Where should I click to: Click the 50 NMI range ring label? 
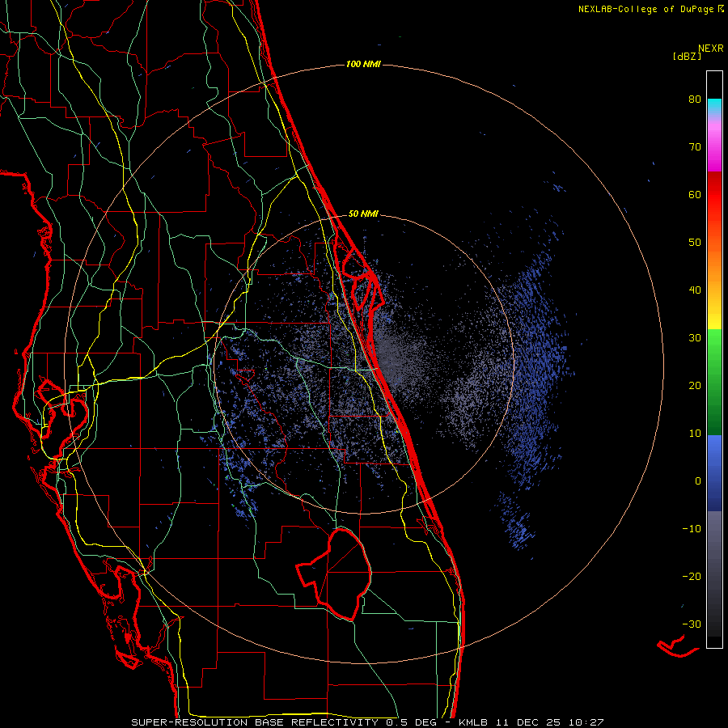click(363, 214)
